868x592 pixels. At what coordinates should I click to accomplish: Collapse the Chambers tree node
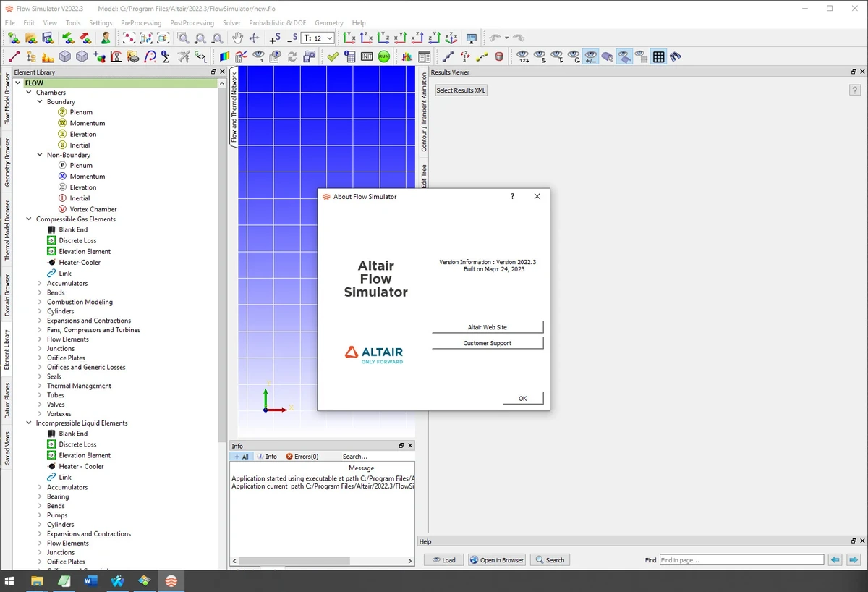click(x=29, y=93)
